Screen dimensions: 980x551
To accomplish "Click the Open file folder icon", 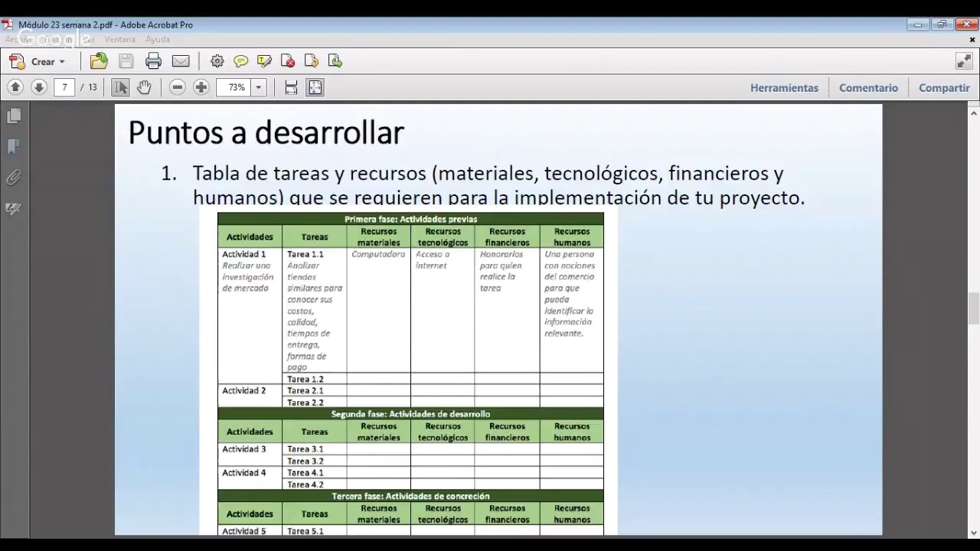I will tap(99, 61).
